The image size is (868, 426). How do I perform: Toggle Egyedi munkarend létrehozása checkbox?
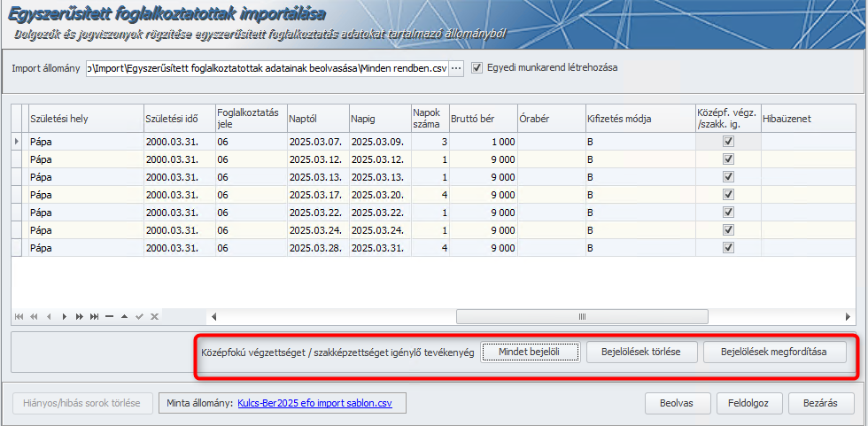point(477,68)
